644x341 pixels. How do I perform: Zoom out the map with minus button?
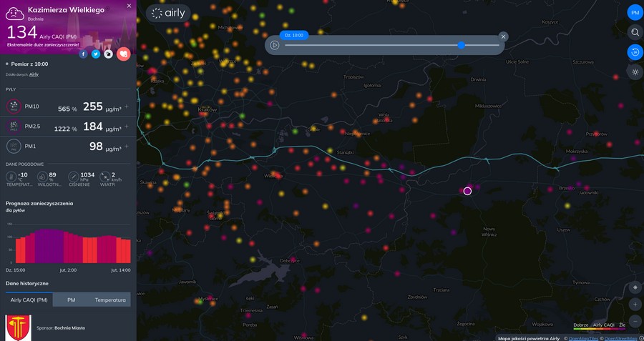click(635, 321)
